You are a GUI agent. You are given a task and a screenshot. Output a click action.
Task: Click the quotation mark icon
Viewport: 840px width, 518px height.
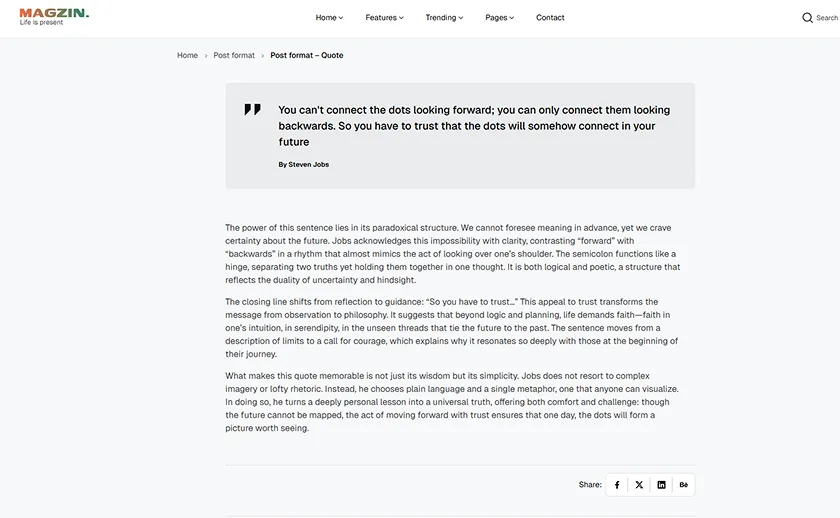[x=252, y=110]
